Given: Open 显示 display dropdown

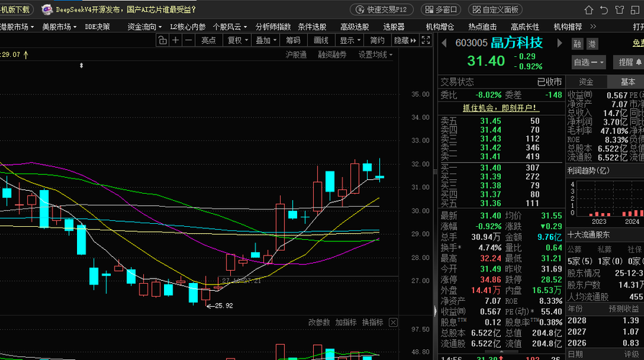Looking at the screenshot, I should coord(350,40).
